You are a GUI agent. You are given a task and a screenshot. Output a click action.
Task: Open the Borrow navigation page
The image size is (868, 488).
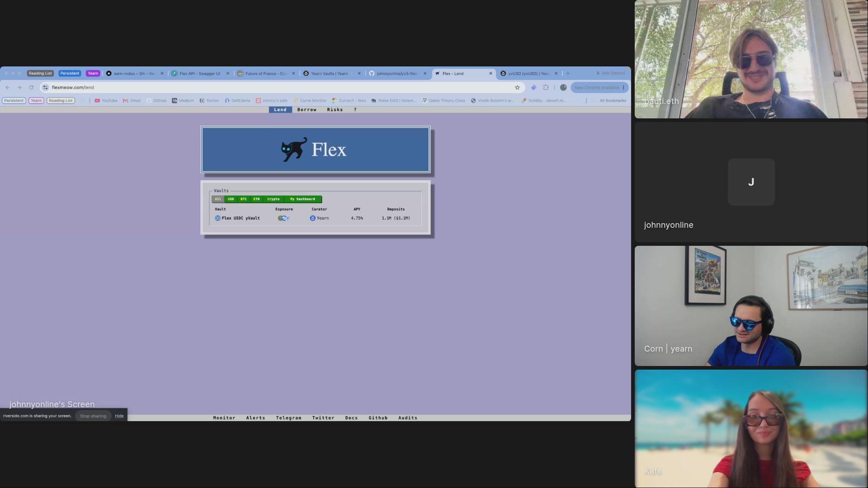tap(307, 110)
